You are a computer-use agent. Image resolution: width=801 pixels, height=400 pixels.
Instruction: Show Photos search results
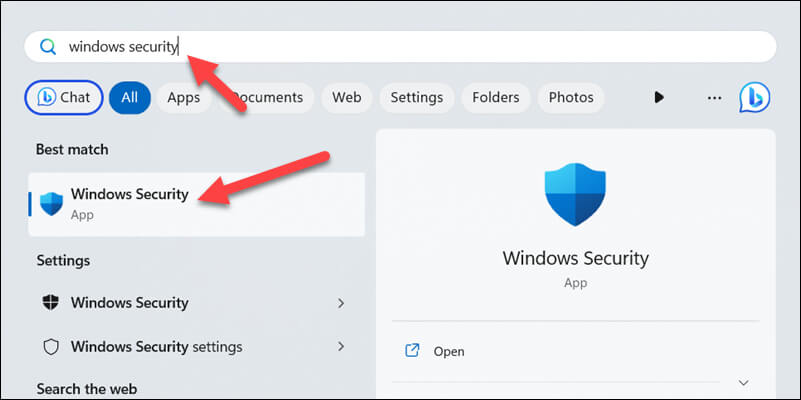tap(571, 98)
